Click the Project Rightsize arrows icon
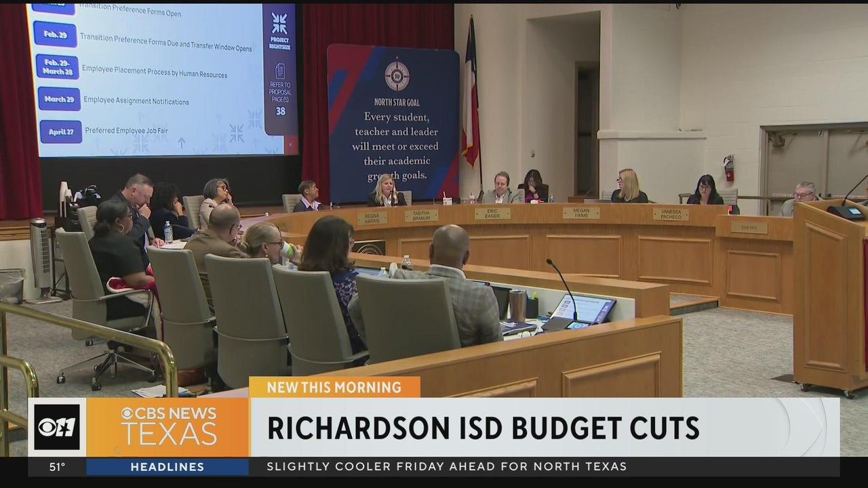 coord(279,23)
